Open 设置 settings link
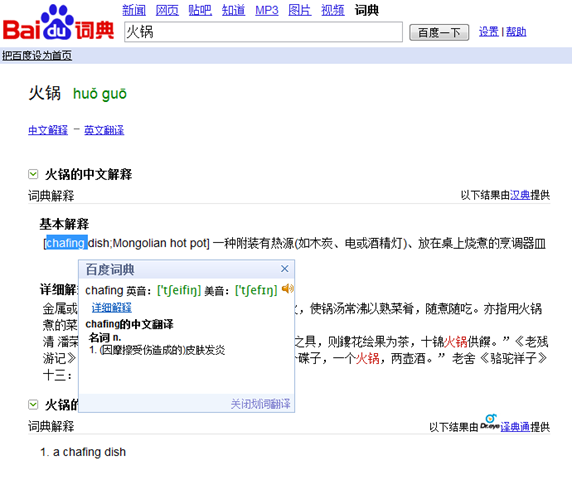Viewport: 572px width, 480px height. (x=489, y=32)
